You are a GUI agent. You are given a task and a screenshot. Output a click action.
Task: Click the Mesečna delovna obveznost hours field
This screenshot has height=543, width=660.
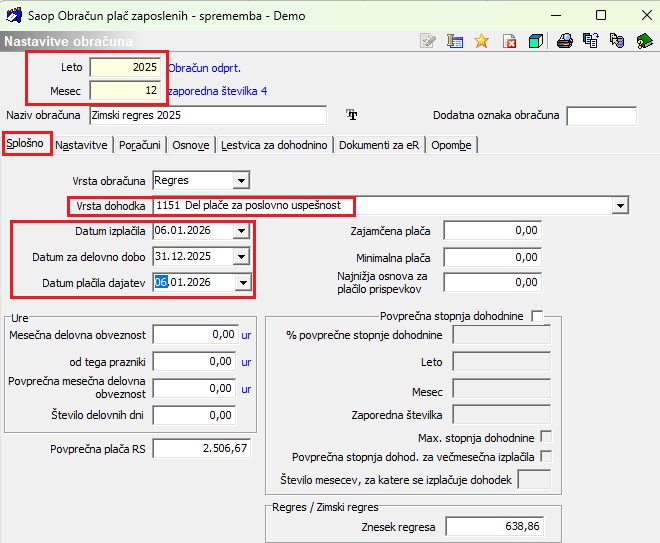coord(196,335)
